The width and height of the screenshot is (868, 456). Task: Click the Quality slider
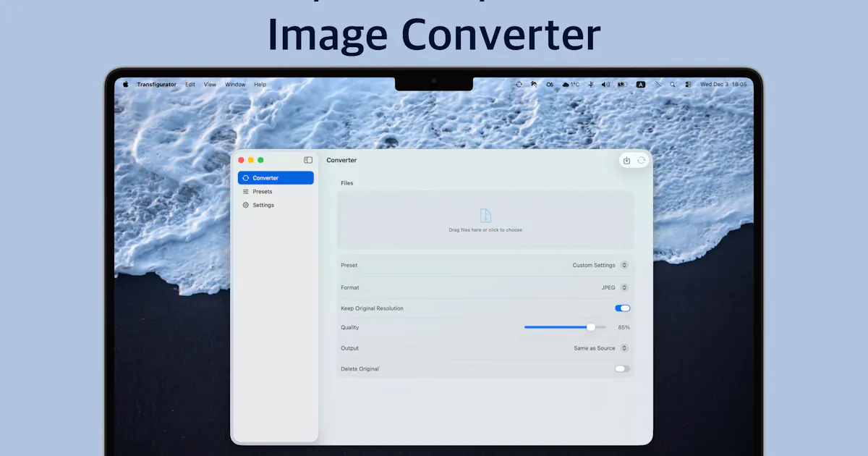pyautogui.click(x=565, y=327)
